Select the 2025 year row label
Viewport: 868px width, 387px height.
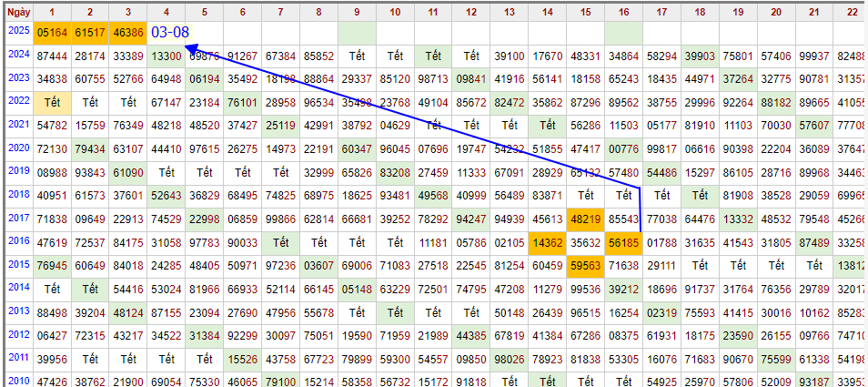click(19, 31)
